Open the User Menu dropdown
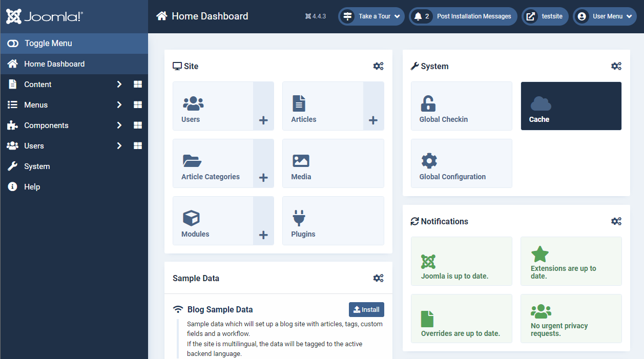 pyautogui.click(x=605, y=16)
